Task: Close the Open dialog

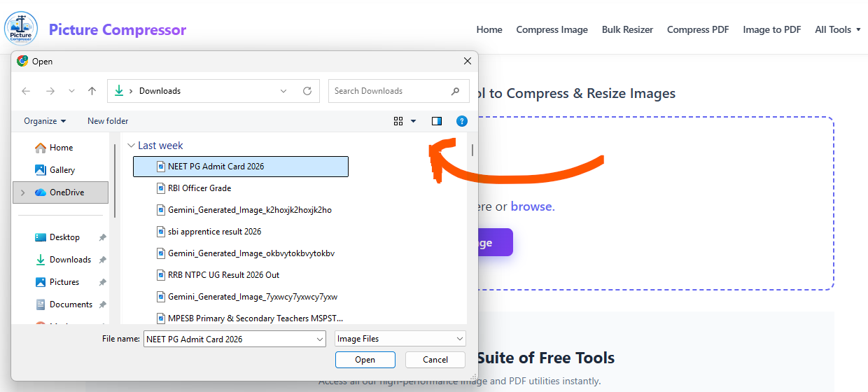Action: [x=468, y=61]
